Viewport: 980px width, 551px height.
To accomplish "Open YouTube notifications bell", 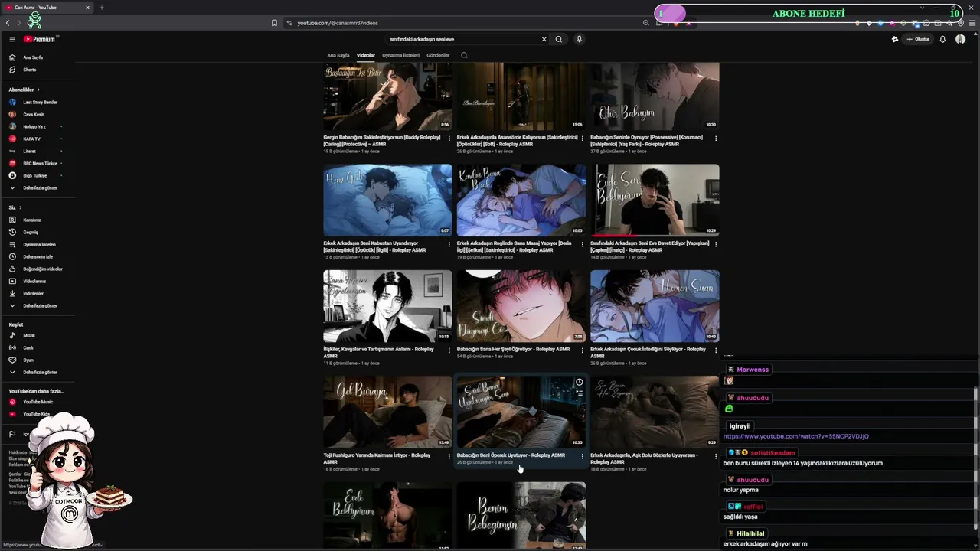I will point(942,39).
